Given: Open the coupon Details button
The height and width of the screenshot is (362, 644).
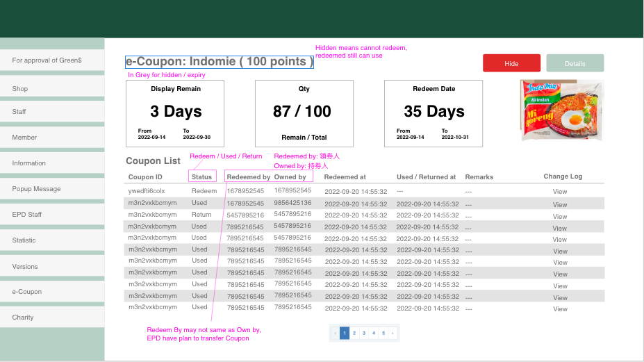Looking at the screenshot, I should pos(575,63).
